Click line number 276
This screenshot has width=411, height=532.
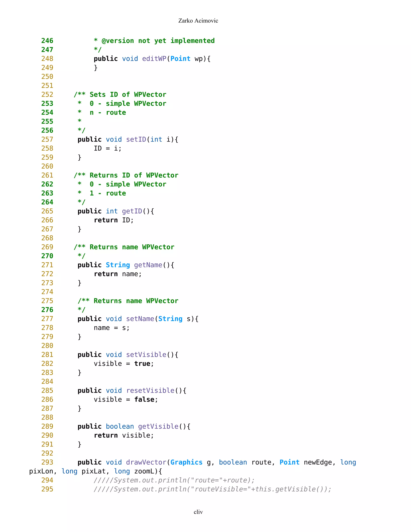pyautogui.click(x=47, y=310)
